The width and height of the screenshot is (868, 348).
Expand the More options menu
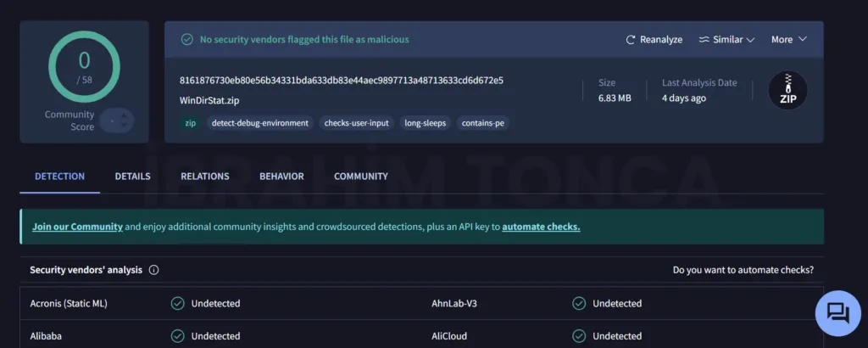(x=789, y=40)
